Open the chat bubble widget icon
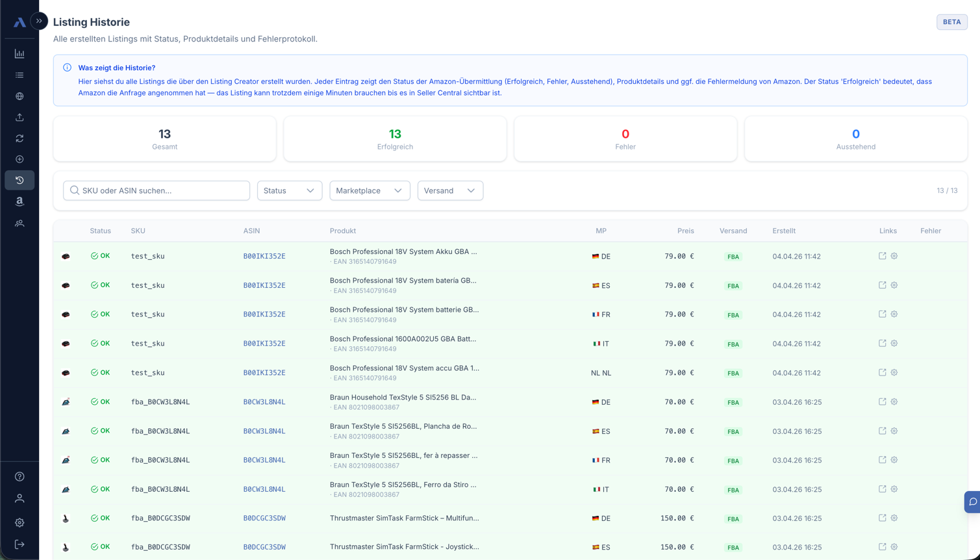This screenshot has height=560, width=980. (972, 502)
